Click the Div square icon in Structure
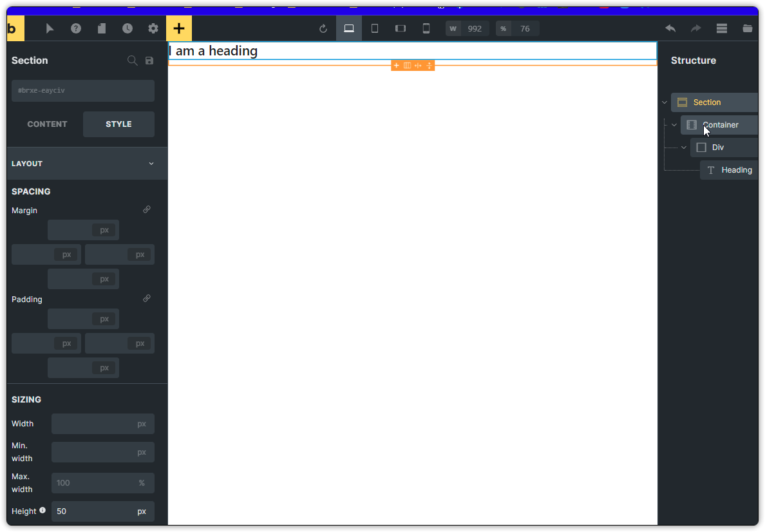The image size is (765, 532). [702, 147]
